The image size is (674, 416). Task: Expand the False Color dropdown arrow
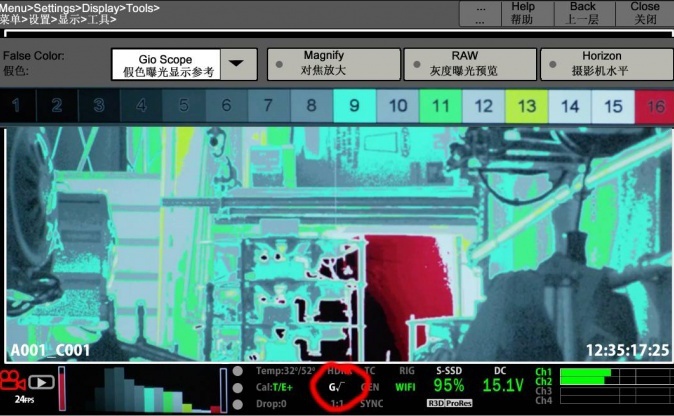pos(236,64)
